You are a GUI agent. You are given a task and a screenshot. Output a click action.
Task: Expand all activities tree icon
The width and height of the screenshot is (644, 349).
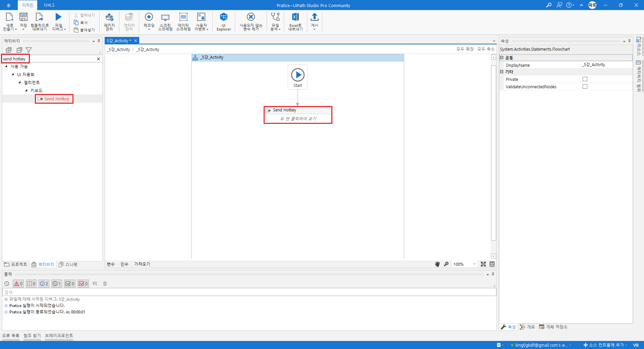pos(9,50)
